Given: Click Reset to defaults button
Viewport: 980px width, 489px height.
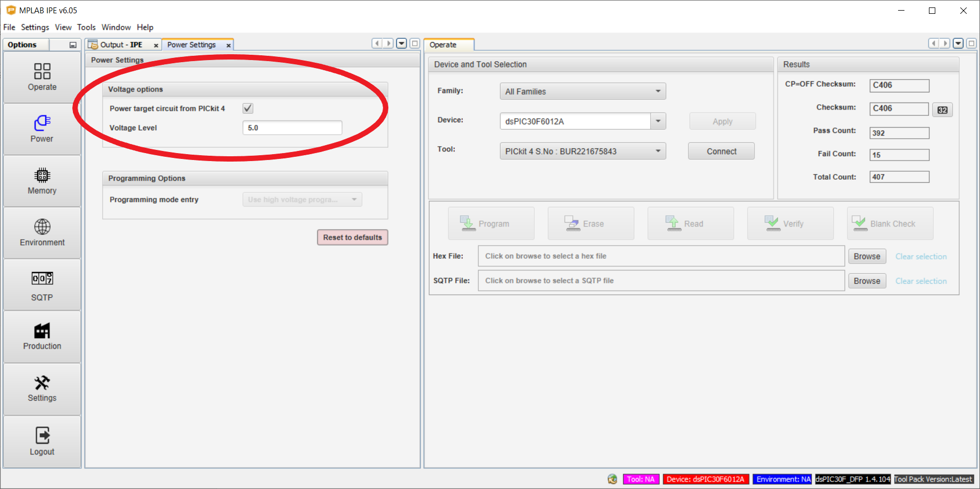Looking at the screenshot, I should point(352,238).
